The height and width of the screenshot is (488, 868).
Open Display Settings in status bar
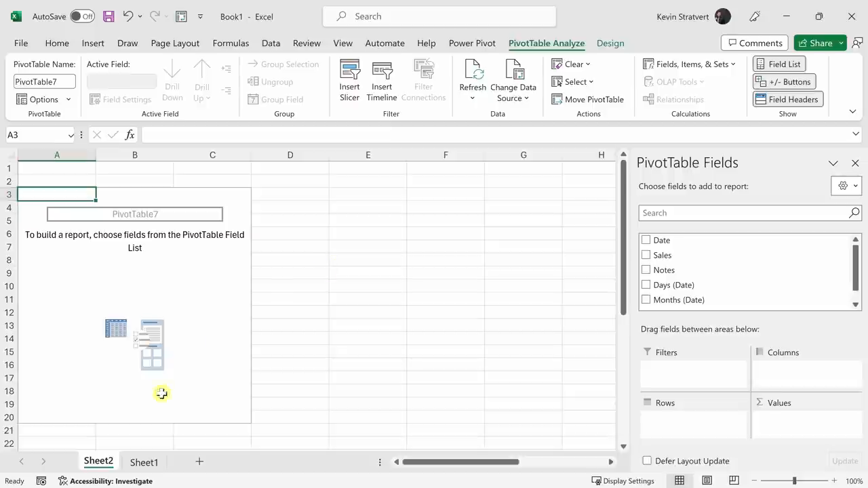tap(623, 481)
